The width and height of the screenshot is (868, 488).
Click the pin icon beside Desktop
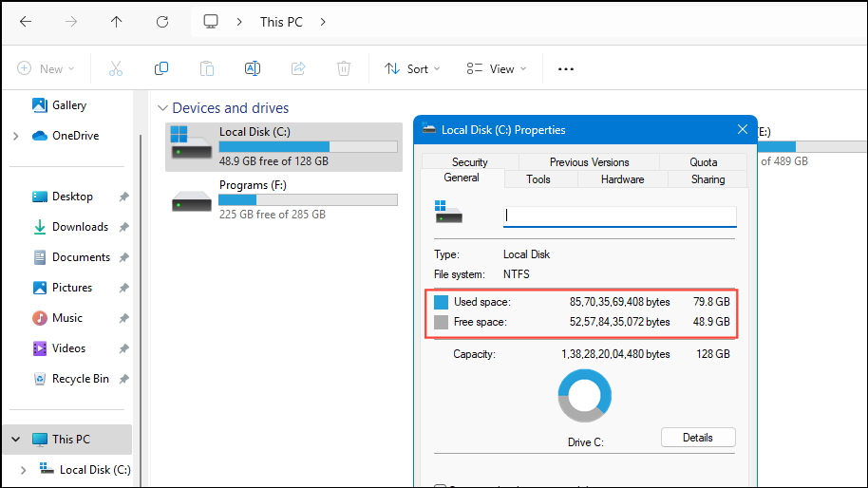(124, 197)
